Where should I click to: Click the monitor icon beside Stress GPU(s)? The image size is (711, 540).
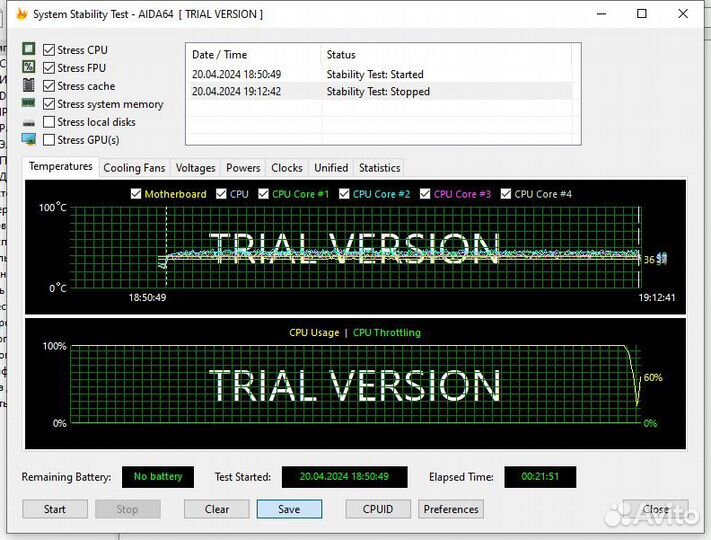(29, 140)
